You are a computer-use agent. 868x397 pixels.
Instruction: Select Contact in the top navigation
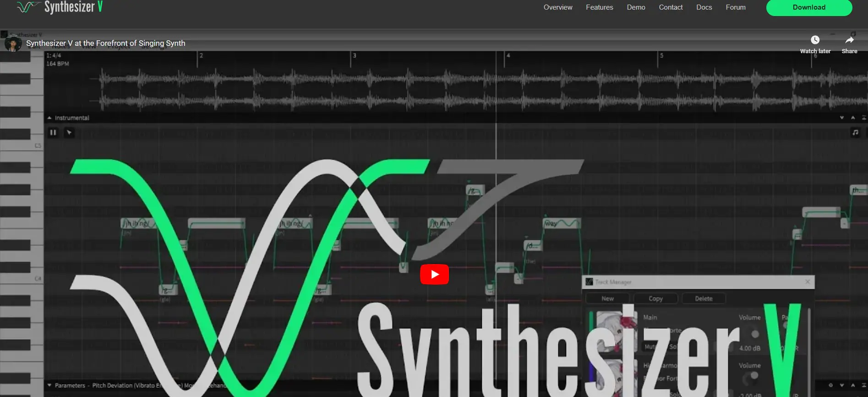tap(671, 7)
